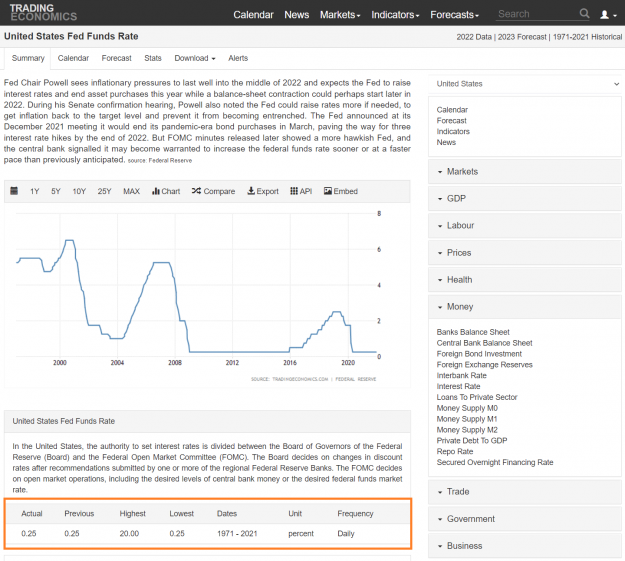This screenshot has width=625, height=561.
Task: Open Secured Overnight Financing Rate link
Action: pyautogui.click(x=495, y=463)
